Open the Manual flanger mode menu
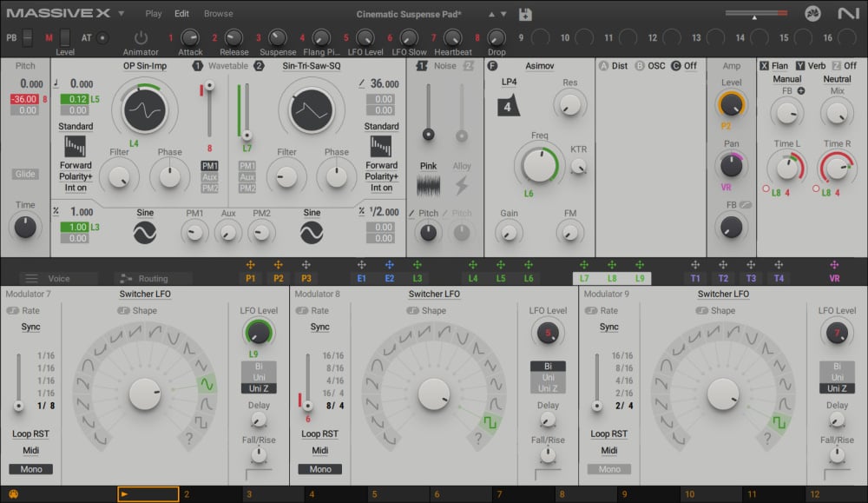Viewport: 868px width, 503px height. (x=786, y=79)
